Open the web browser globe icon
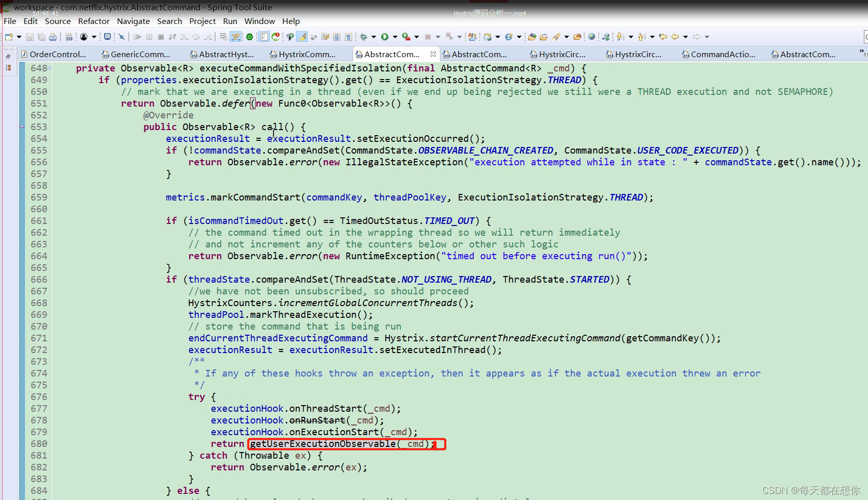 592,37
